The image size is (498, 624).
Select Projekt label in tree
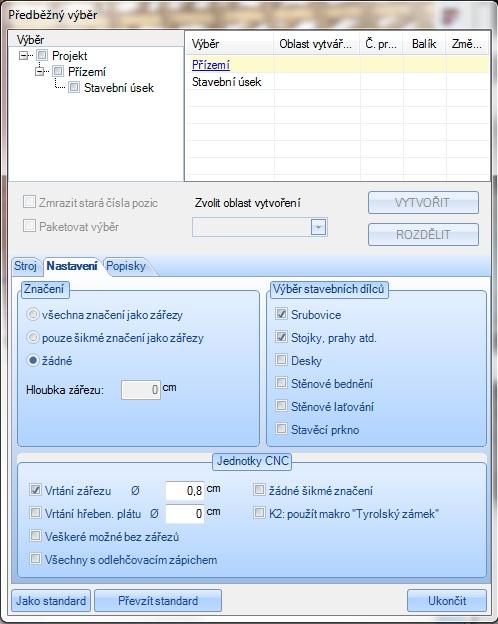pos(70,56)
